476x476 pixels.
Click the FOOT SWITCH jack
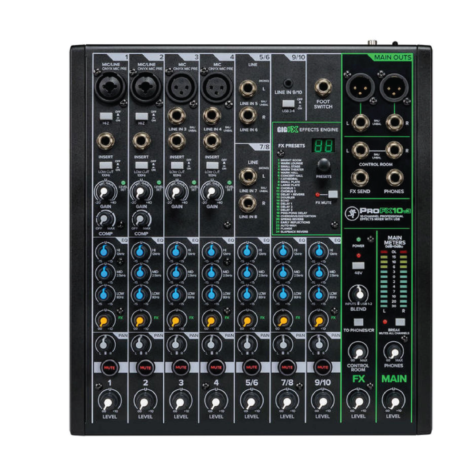(x=323, y=87)
